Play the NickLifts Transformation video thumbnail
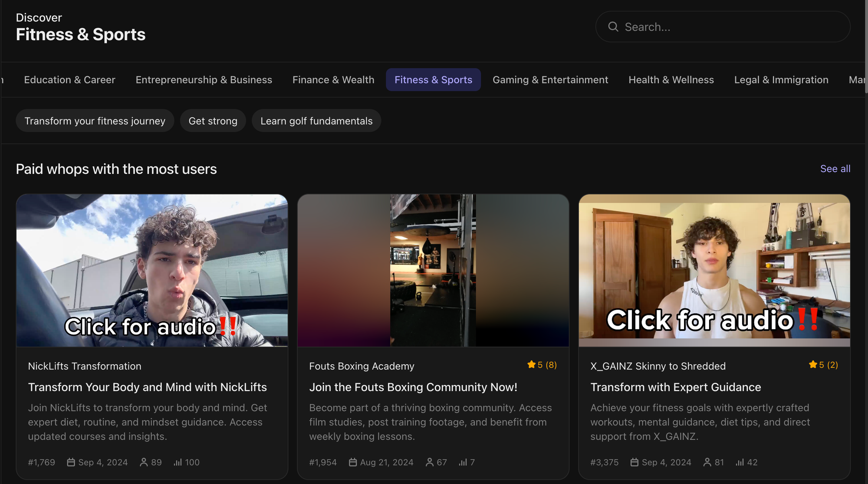This screenshot has height=484, width=868. tap(152, 270)
